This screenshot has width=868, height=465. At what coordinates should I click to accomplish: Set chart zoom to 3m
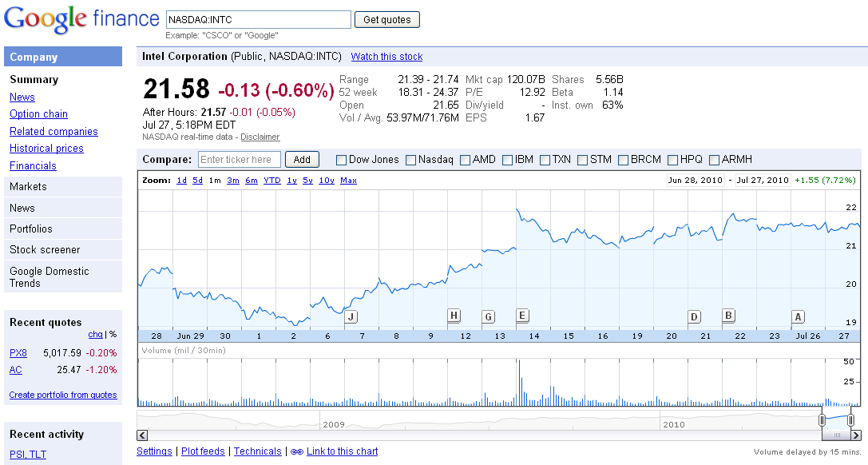(233, 181)
